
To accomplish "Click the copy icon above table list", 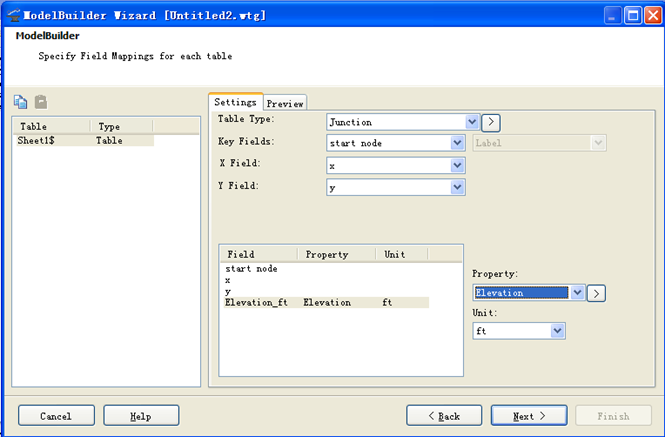I will pyautogui.click(x=21, y=102).
